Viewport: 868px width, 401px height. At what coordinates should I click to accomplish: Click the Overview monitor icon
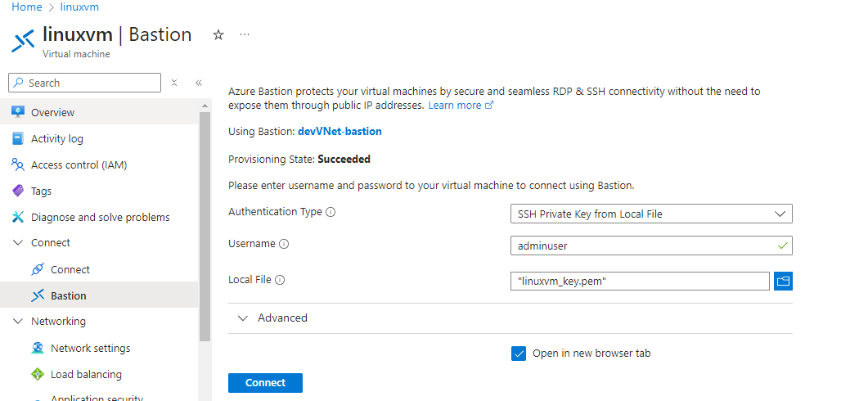click(x=18, y=112)
